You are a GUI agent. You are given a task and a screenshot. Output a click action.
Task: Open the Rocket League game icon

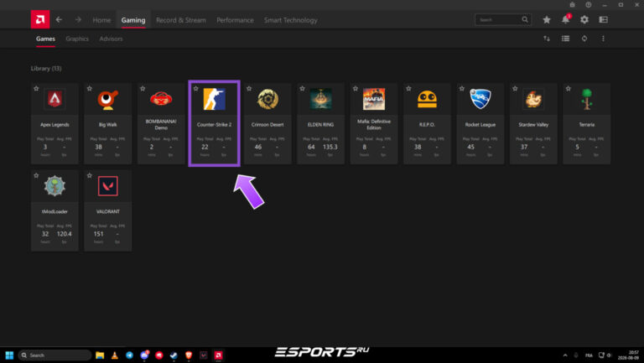(x=480, y=99)
